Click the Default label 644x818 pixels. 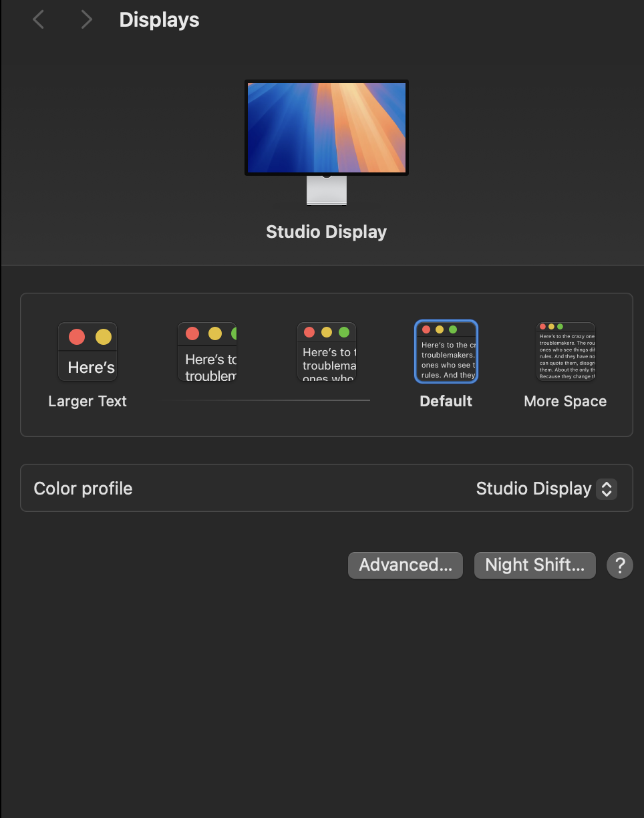446,401
